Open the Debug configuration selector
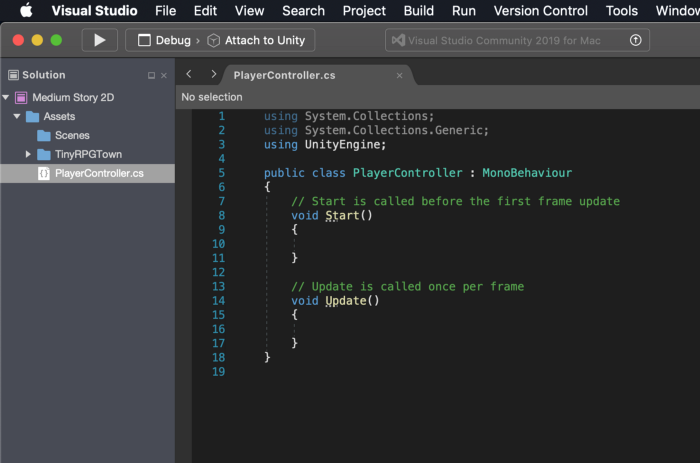This screenshot has width=700, height=463. 164,40
